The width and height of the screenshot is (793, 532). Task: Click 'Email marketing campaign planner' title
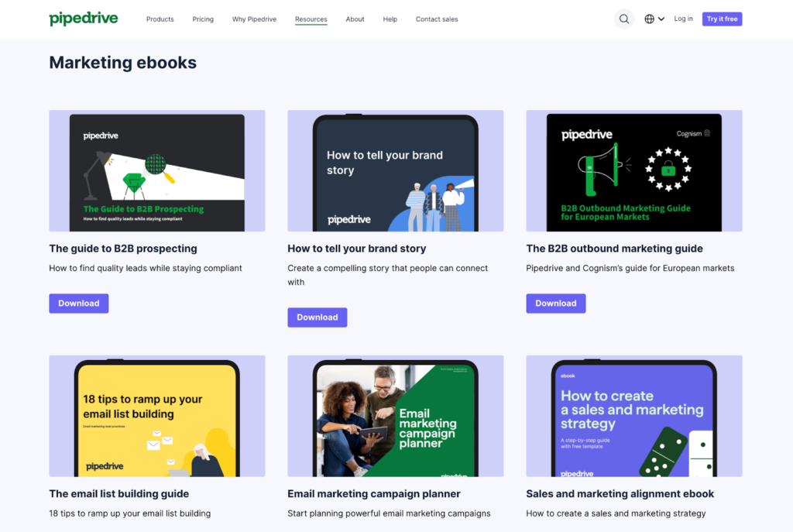374,493
